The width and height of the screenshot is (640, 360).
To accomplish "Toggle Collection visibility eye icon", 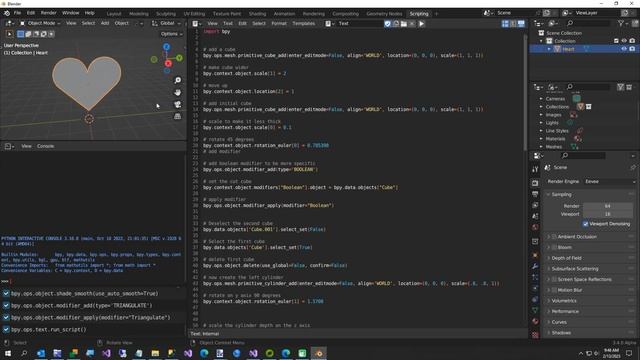I will [x=624, y=41].
